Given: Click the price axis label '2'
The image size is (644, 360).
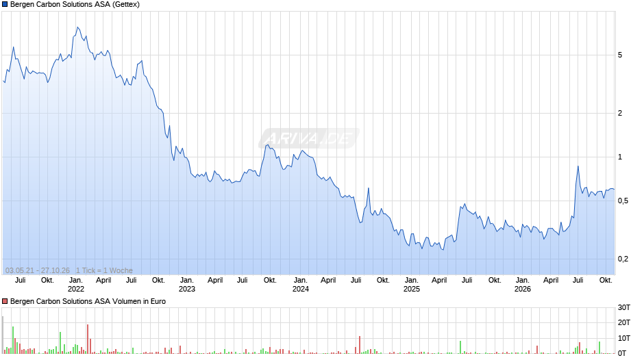Looking at the screenshot, I should [x=620, y=114].
